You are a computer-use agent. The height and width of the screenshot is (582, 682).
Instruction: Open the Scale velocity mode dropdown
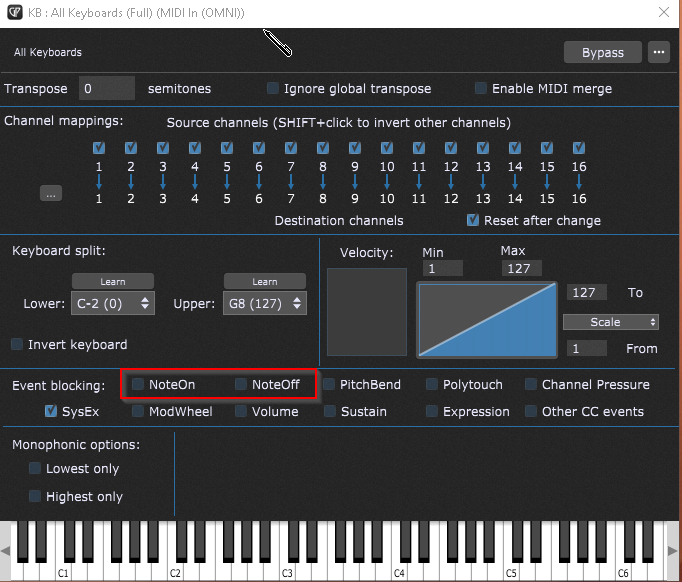610,322
